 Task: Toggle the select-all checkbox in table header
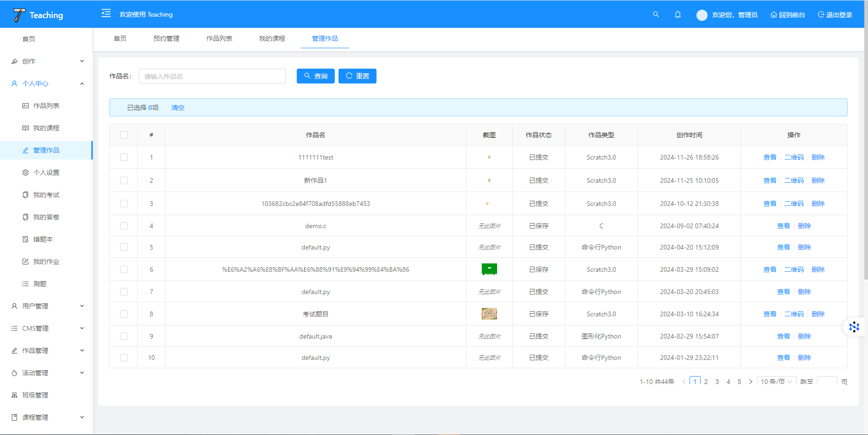click(x=124, y=135)
